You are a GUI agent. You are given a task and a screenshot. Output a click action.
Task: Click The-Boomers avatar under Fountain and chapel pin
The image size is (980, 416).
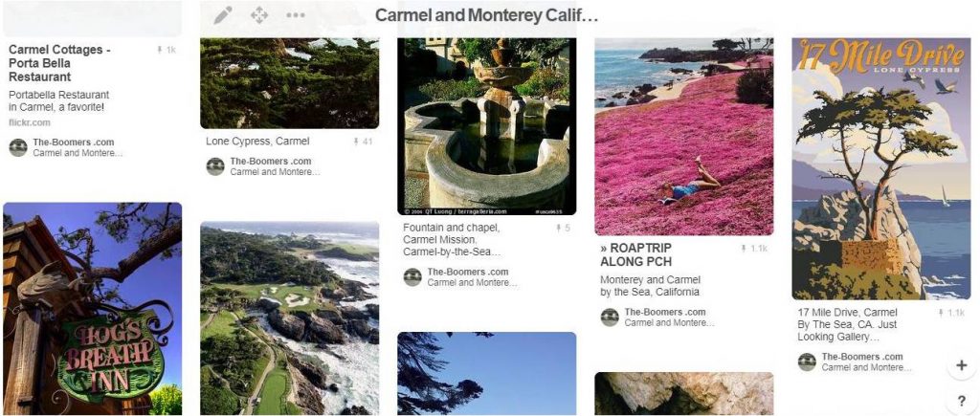point(412,277)
